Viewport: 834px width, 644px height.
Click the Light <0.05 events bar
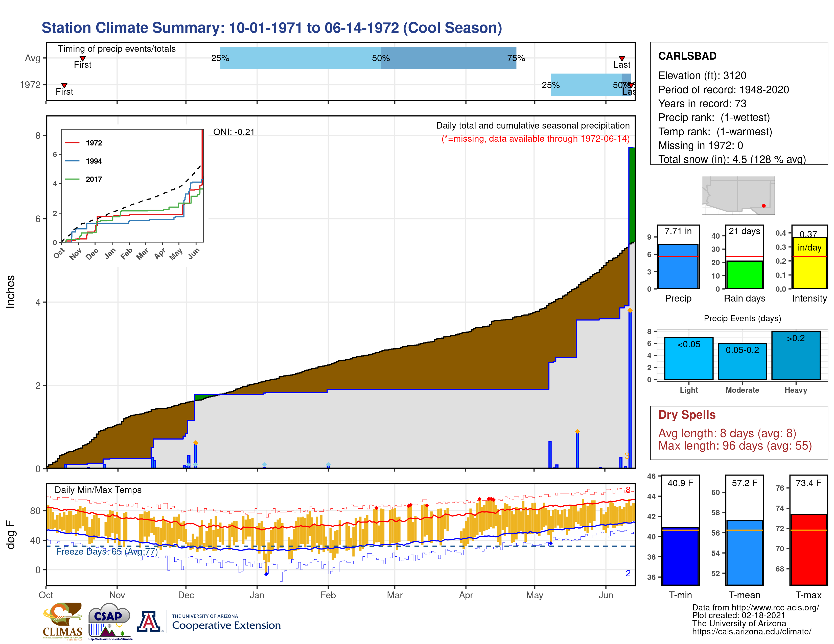(x=688, y=358)
